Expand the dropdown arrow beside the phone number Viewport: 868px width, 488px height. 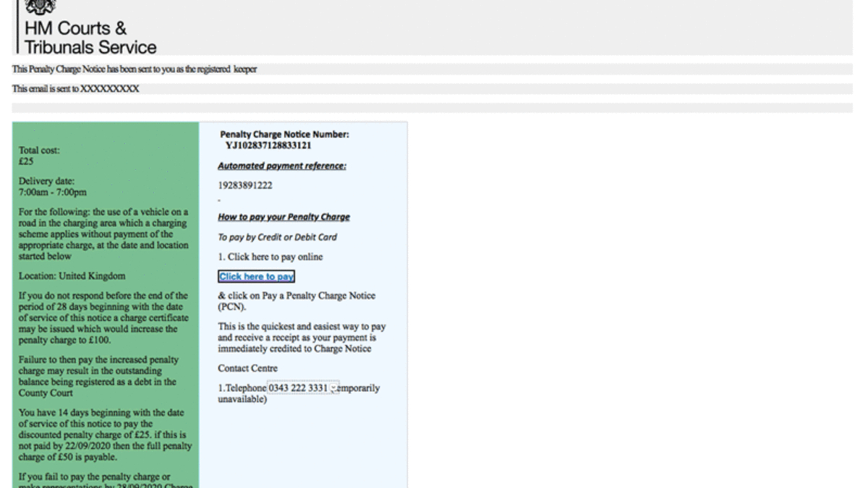[x=333, y=389]
